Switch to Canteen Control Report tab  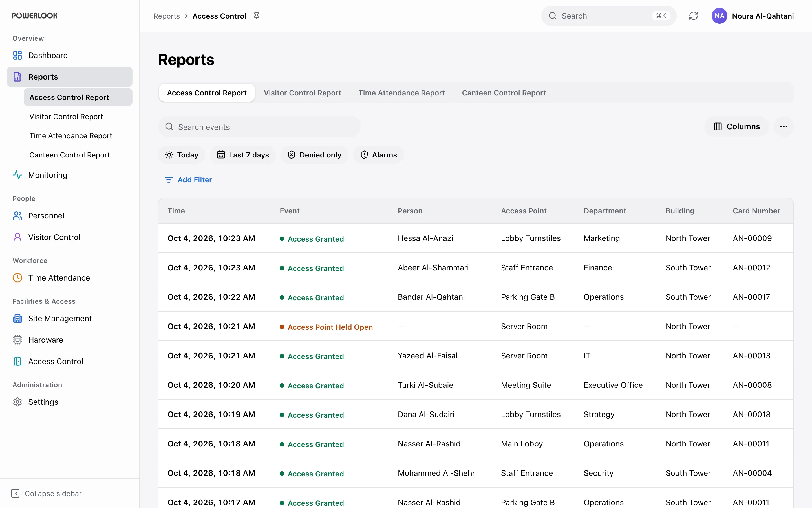pos(504,93)
